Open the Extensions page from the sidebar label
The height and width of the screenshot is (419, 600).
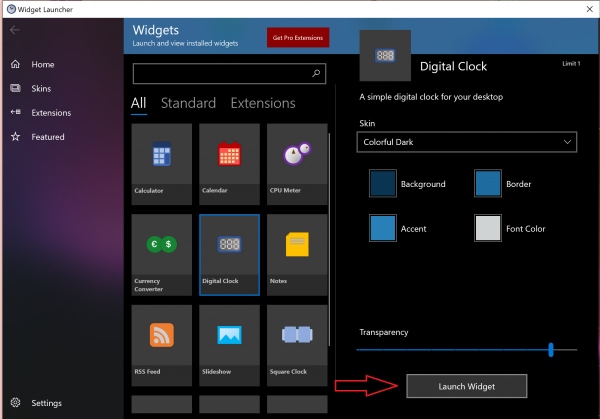click(x=51, y=112)
